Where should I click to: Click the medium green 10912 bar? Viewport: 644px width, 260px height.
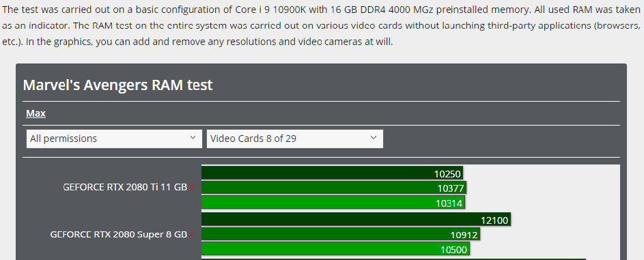(341, 234)
